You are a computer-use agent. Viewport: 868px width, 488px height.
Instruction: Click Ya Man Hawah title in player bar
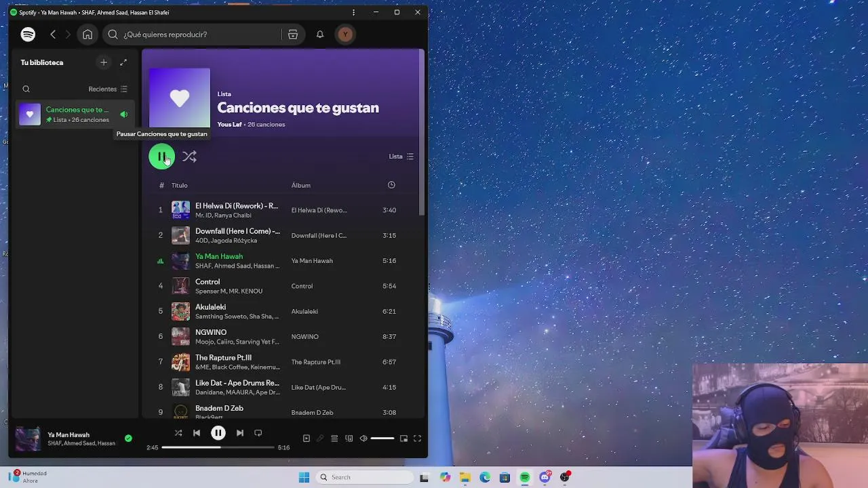68,434
